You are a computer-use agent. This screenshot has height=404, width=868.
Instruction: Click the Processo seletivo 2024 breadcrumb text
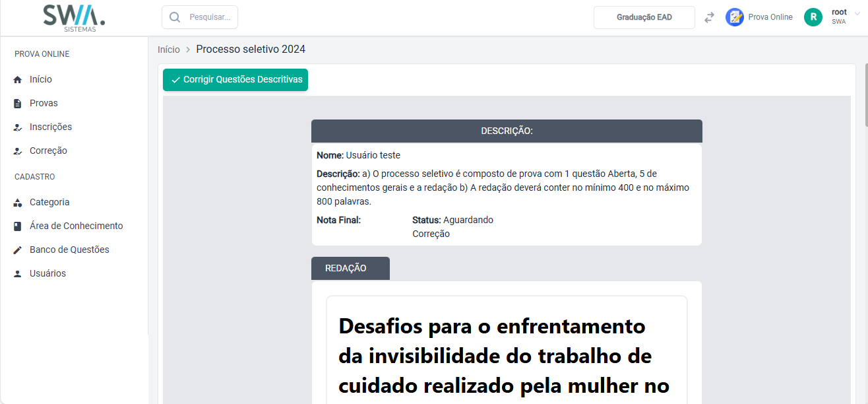(x=251, y=50)
